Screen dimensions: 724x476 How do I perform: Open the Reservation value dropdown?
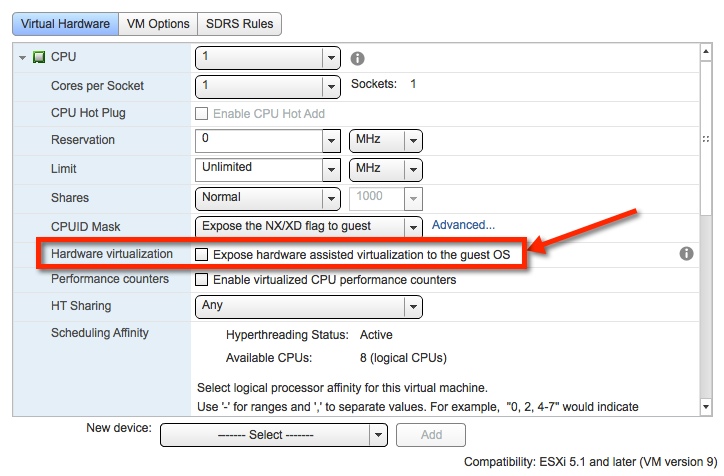(x=331, y=141)
